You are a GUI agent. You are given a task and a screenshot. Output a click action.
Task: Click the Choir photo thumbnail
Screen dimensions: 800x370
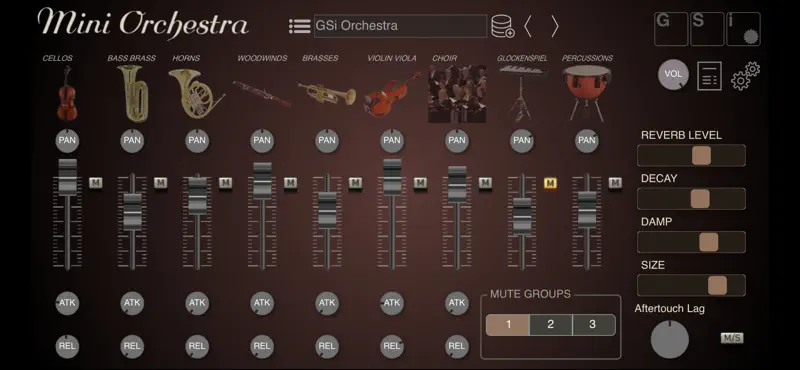[457, 93]
